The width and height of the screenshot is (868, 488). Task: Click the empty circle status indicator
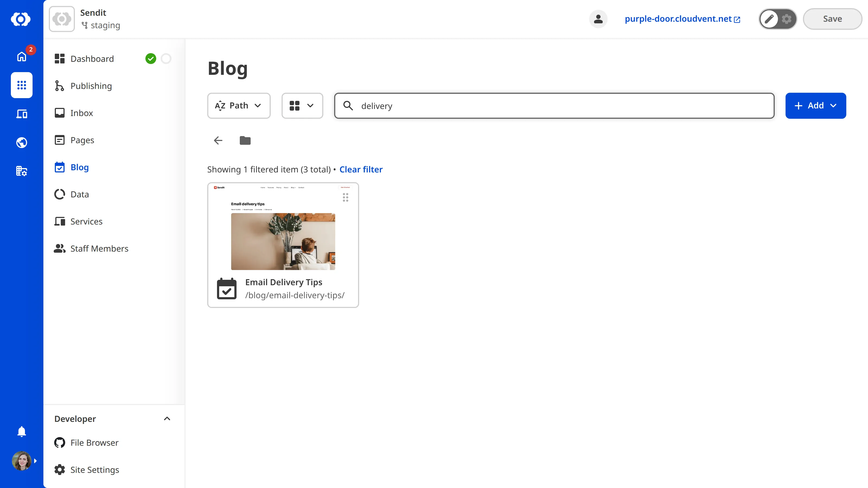pyautogui.click(x=166, y=59)
